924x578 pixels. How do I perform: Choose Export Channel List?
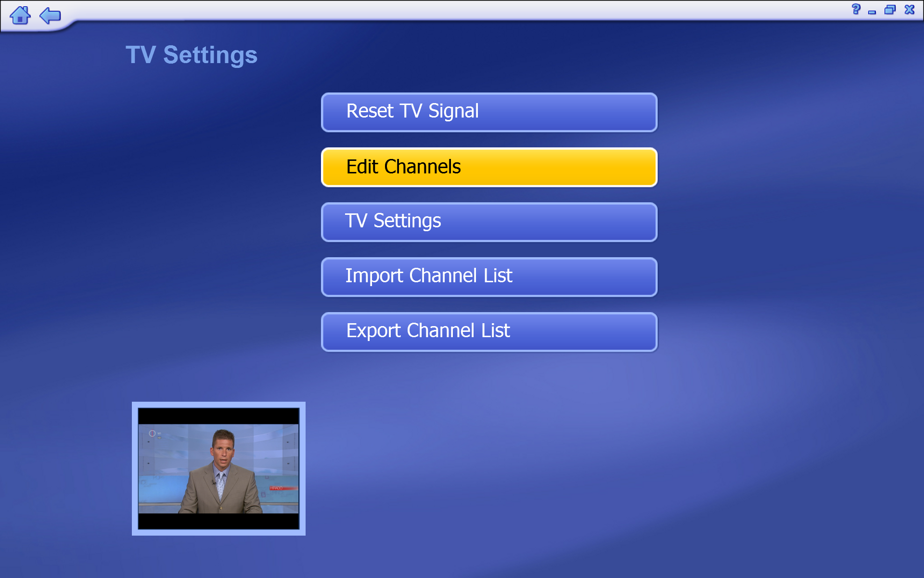click(x=489, y=332)
